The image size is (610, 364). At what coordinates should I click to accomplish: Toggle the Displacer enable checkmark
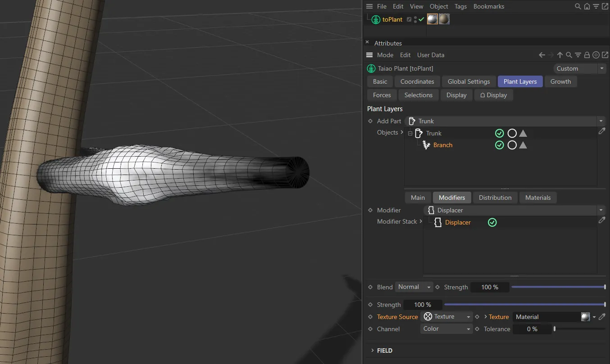[x=492, y=222]
